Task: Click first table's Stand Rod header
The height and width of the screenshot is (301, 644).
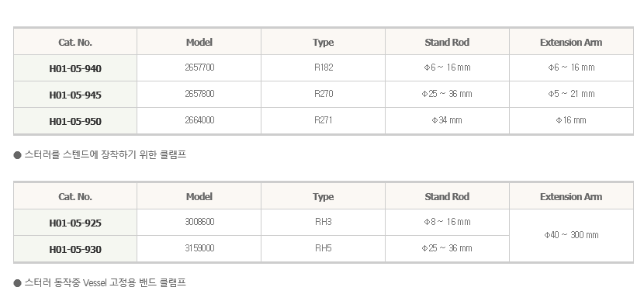Action: (x=447, y=42)
